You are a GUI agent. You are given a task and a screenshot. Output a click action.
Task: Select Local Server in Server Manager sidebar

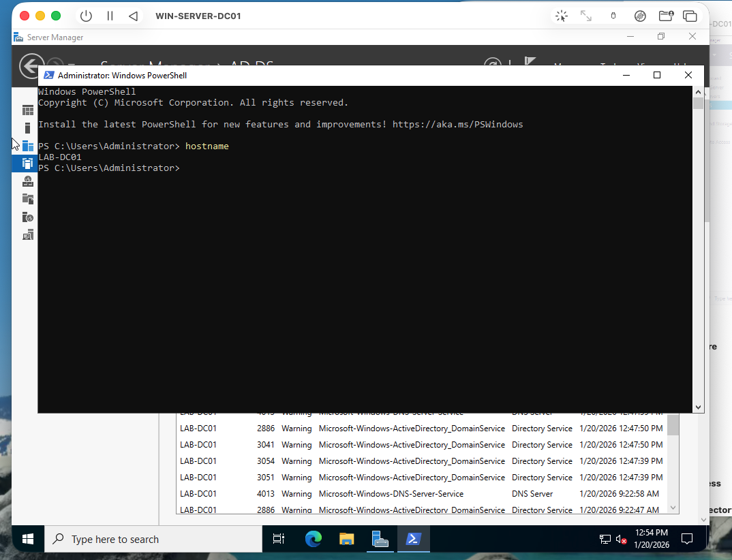coord(27,128)
